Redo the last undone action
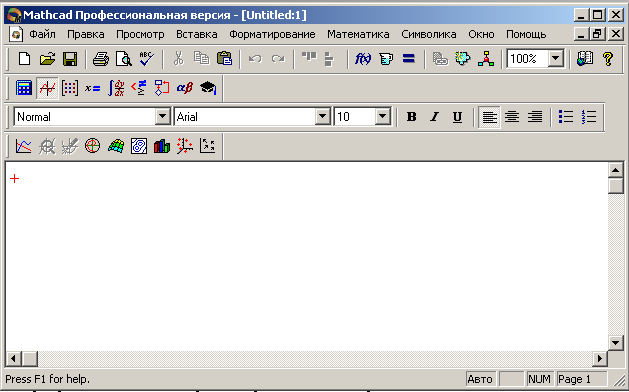629x392 pixels. point(278,59)
